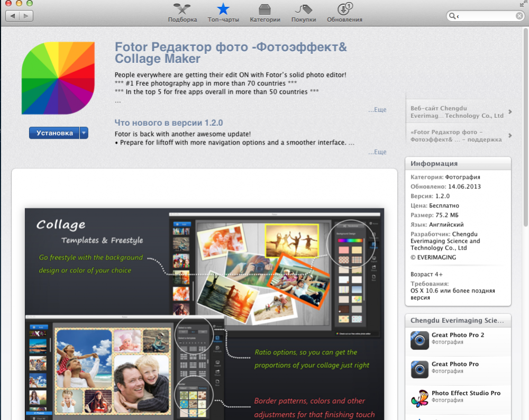Open the Категории toolbar tab
The width and height of the screenshot is (529, 420).
(265, 13)
